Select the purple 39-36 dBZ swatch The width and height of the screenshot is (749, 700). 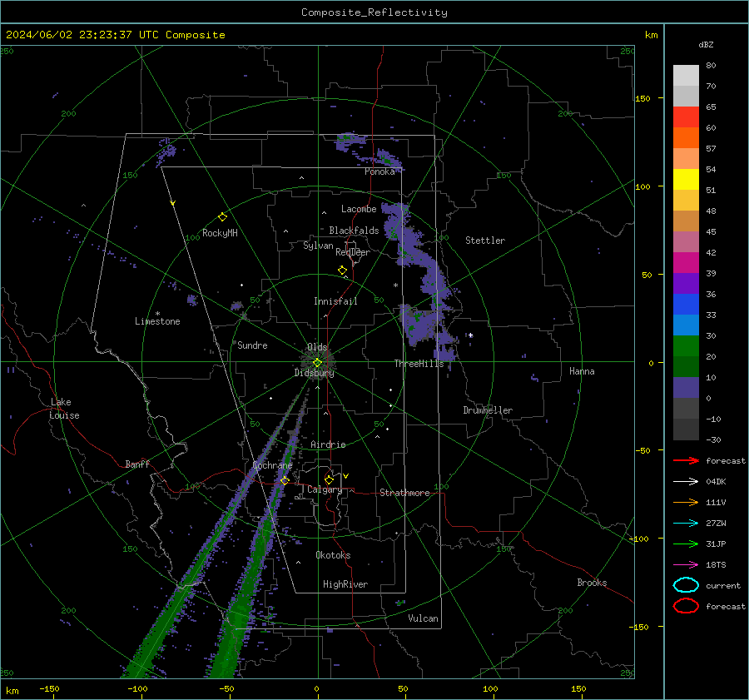[686, 283]
